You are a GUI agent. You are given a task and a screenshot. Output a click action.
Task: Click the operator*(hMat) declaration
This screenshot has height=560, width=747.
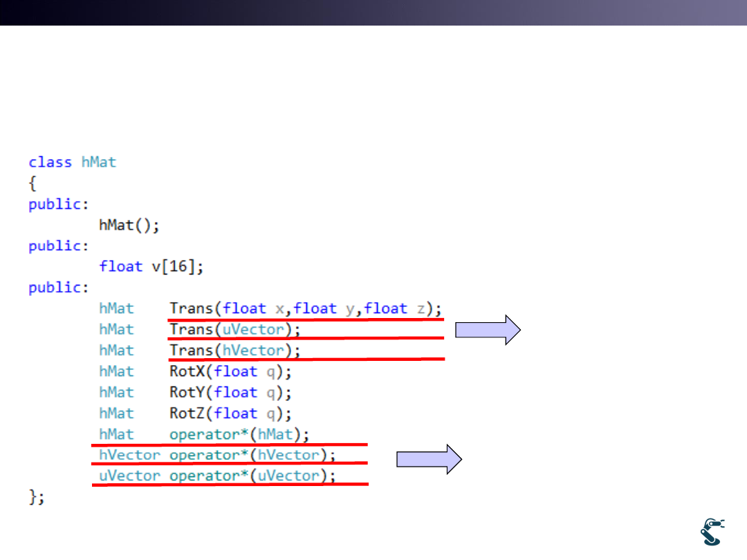click(x=239, y=434)
